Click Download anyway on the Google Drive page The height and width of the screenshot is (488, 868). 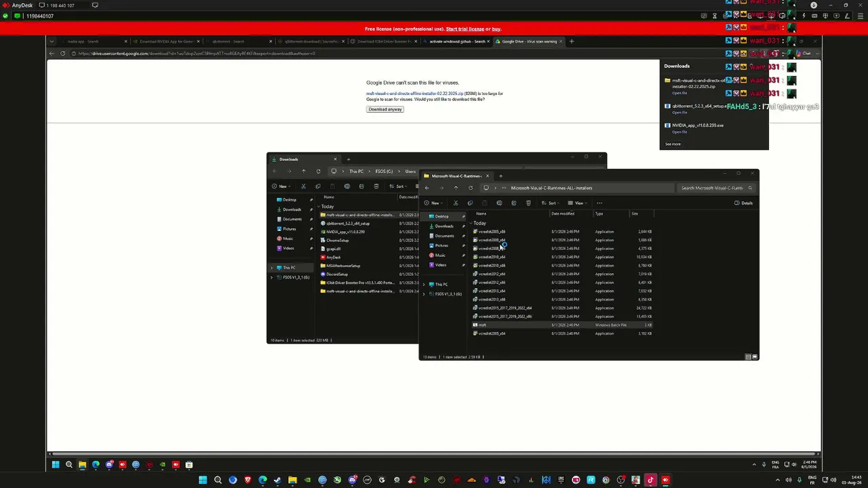385,109
